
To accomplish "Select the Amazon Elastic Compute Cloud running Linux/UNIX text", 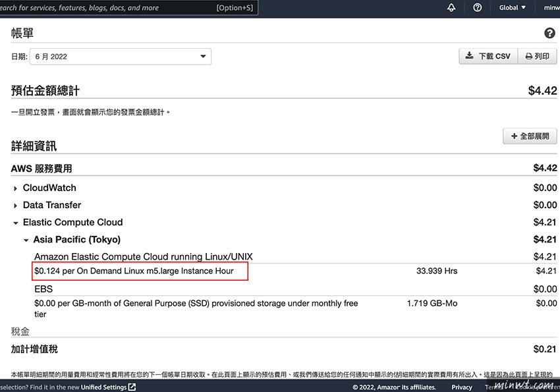I will (x=143, y=257).
